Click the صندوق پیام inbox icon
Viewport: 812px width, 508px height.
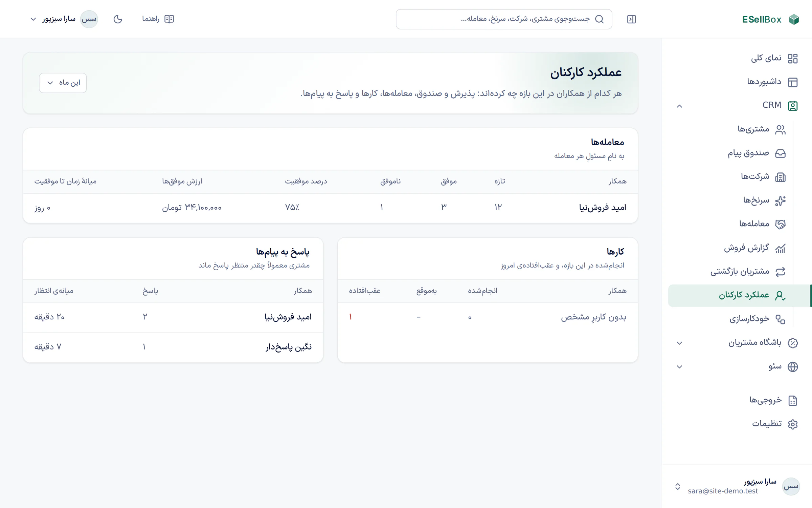[x=780, y=153]
